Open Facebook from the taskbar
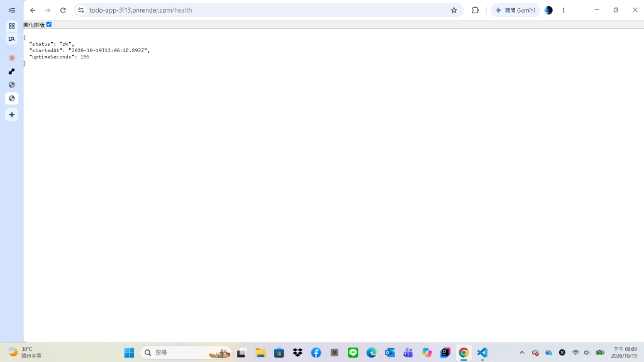This screenshot has width=644, height=362. click(x=316, y=353)
